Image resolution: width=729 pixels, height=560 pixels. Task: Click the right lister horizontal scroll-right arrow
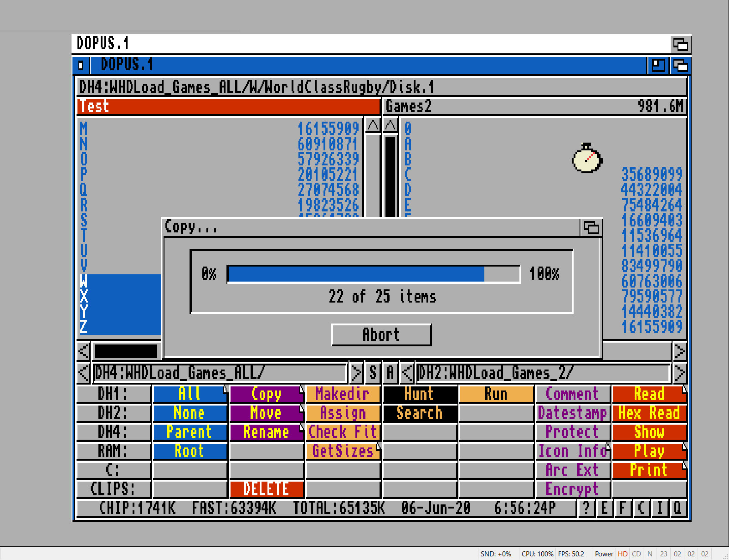point(679,351)
